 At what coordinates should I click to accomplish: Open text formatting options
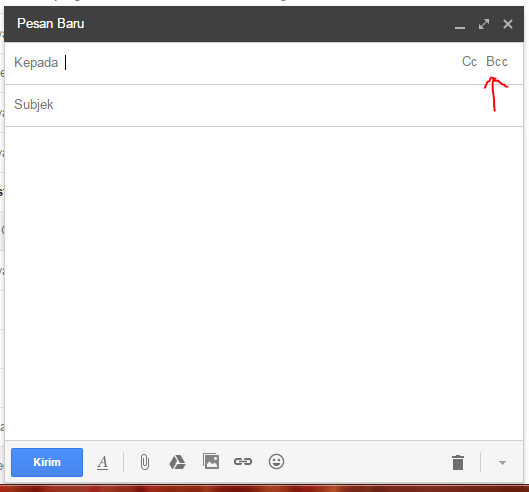(x=103, y=462)
